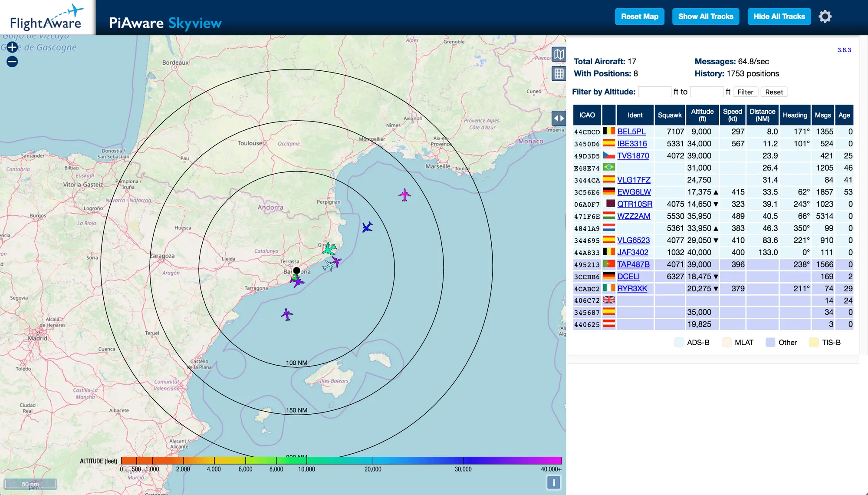The height and width of the screenshot is (495, 868).
Task: Toggle the sidebar expand/collapse arrows icon
Action: [x=559, y=118]
